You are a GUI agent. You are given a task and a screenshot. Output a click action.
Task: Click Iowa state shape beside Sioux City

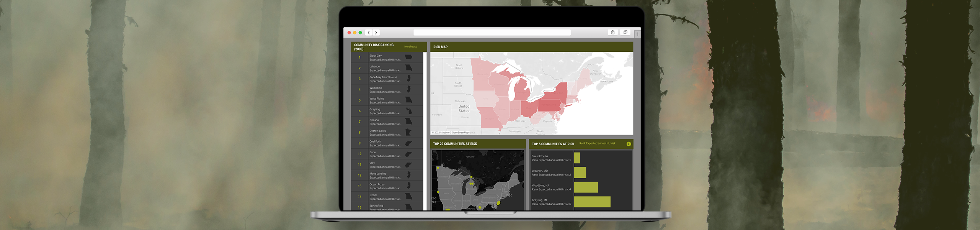(408, 58)
